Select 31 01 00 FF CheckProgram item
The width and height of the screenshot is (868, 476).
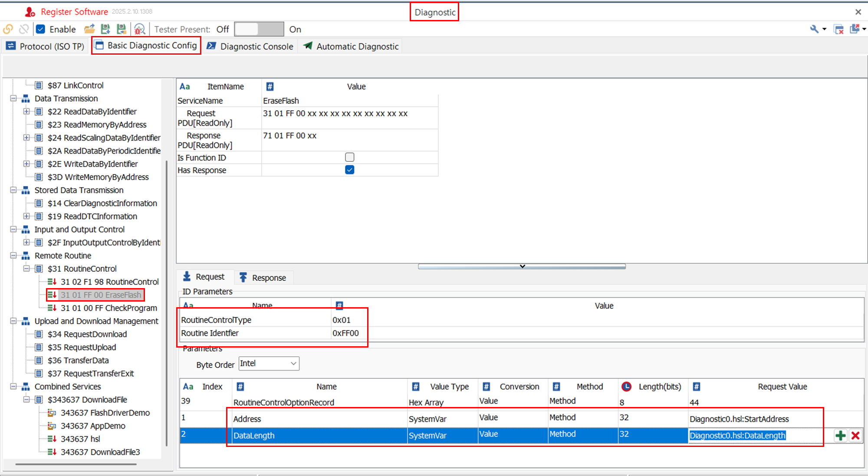(108, 308)
